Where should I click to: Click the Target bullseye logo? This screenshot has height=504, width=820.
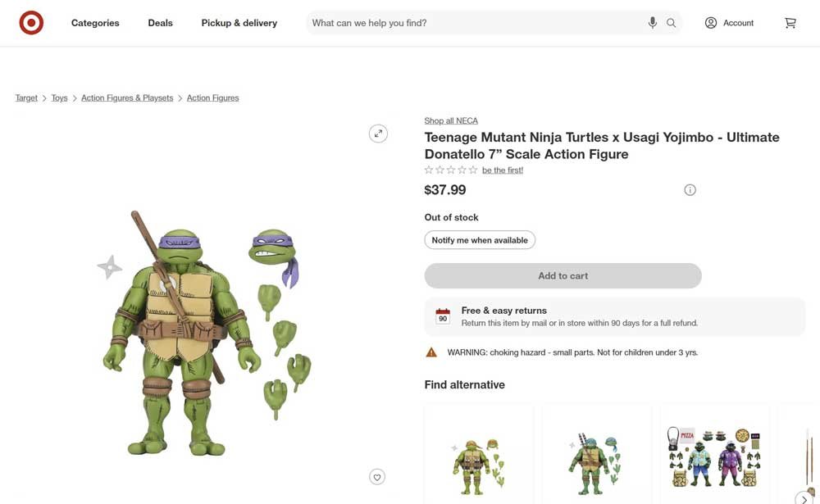(30, 22)
